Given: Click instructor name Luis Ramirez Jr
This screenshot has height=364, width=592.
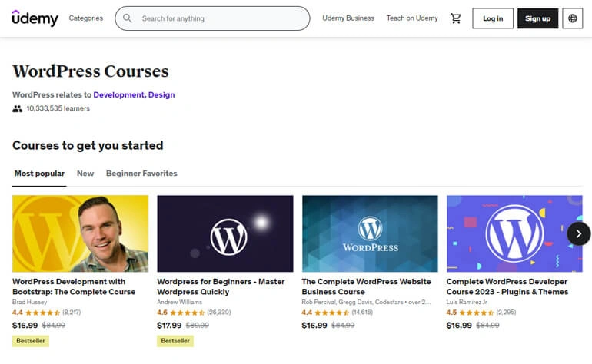Looking at the screenshot, I should click(x=467, y=302).
